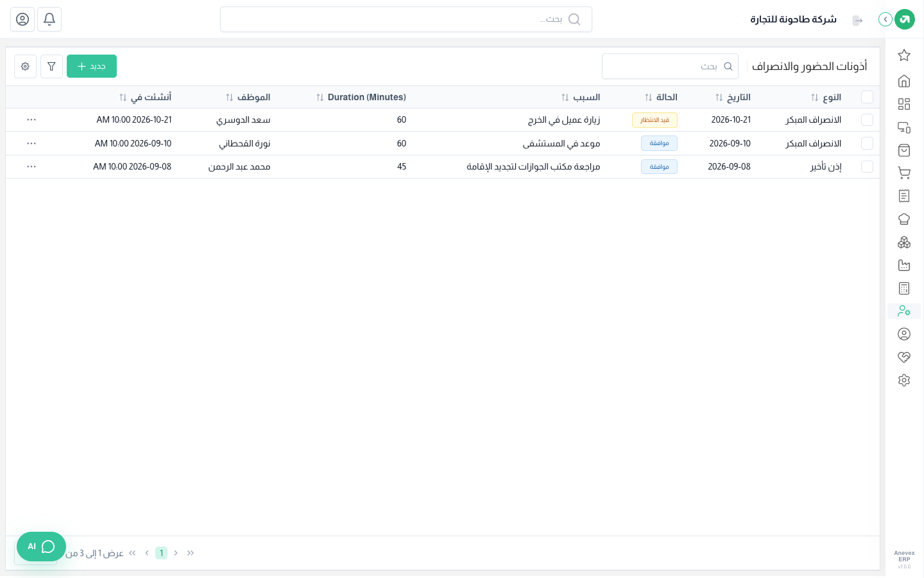Select page 1 in pagination
The width and height of the screenshot is (924, 578).
(x=161, y=553)
